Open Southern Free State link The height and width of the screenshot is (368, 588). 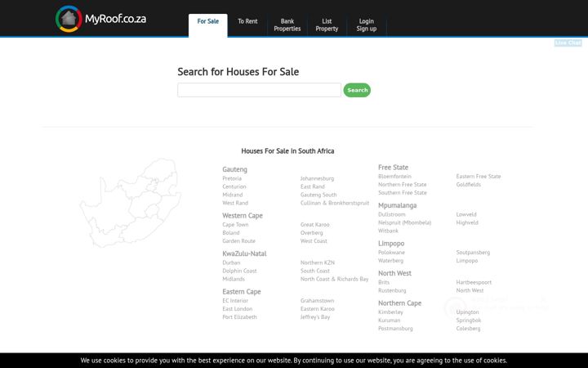403,193
